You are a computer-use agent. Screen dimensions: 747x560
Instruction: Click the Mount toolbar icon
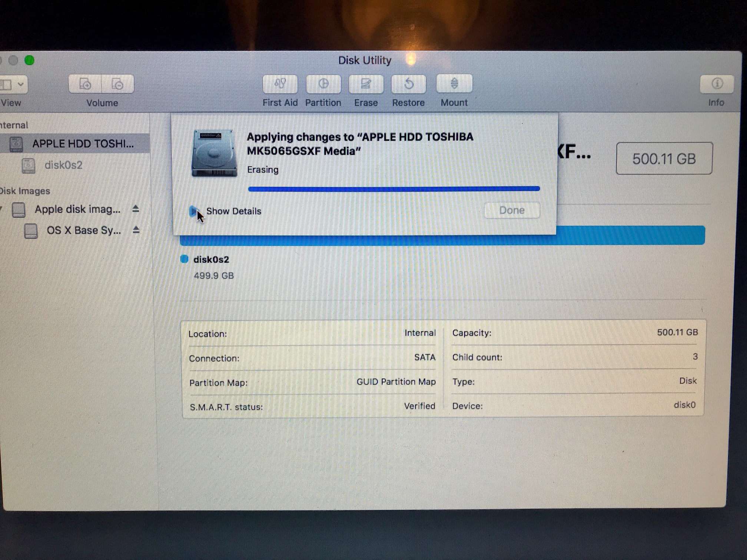point(454,84)
